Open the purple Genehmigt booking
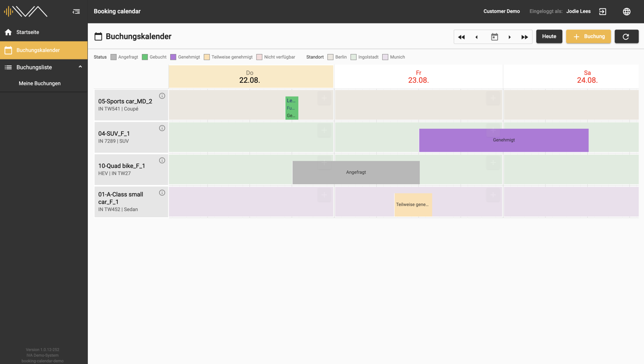Viewport: 644px width, 364px height. 504,140
